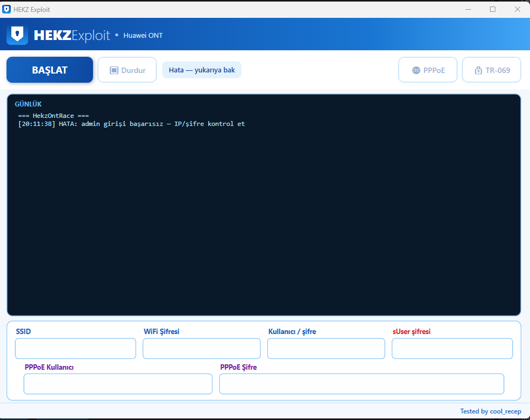The image size is (530, 420).
Task: Click the "Tested by cool_recep" footer text
Action: click(491, 411)
